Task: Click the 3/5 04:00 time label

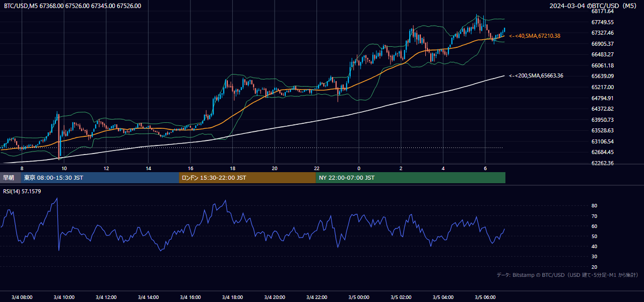Action: tap(443, 297)
